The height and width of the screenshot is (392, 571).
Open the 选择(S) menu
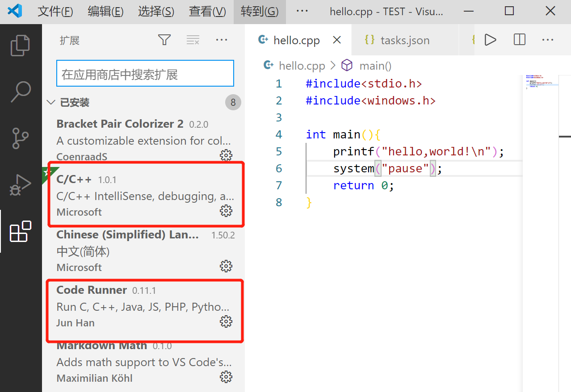156,12
